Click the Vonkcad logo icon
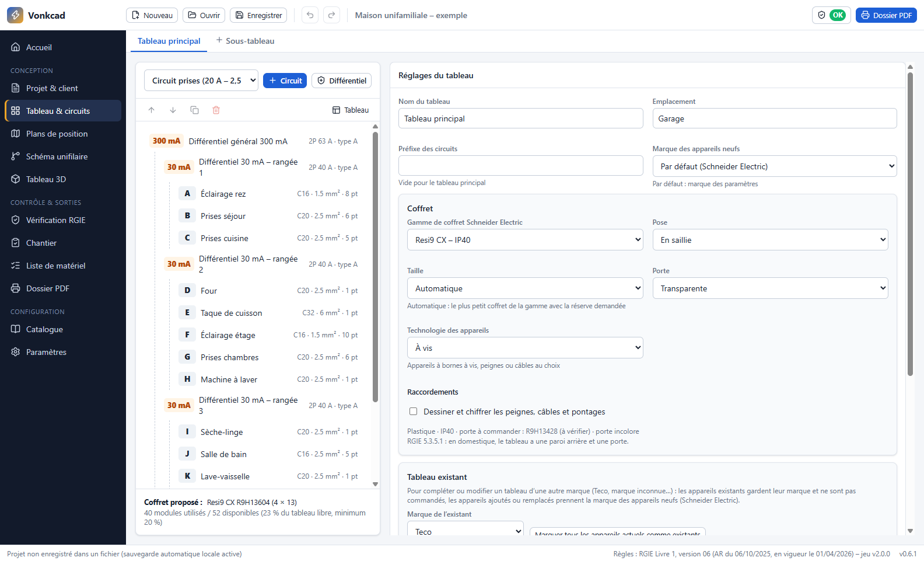Screen dimensions: 924x561 coord(15,15)
